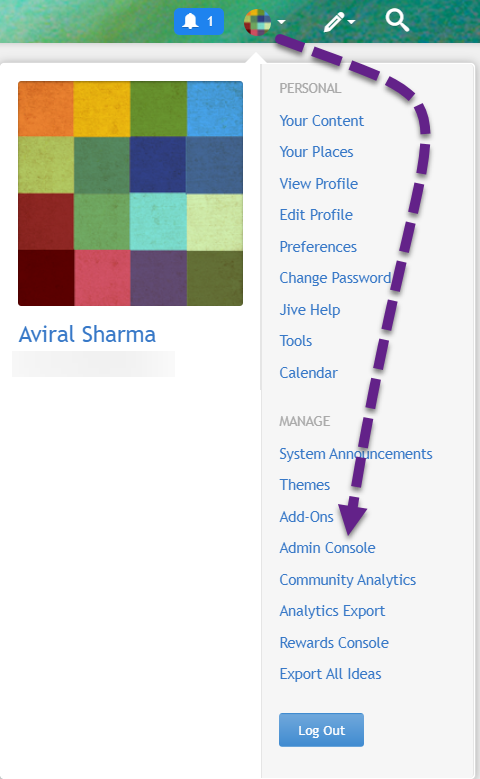Open the Calendar menu entry
Viewport: 480px width, 779px height.
click(x=309, y=373)
